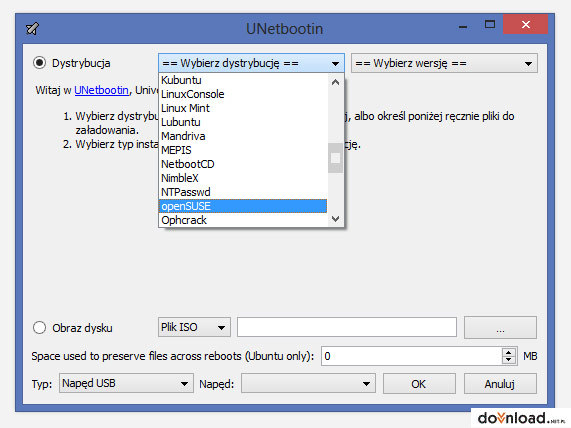
Task: Click the UNetbootin app icon in title bar
Action: point(32,28)
